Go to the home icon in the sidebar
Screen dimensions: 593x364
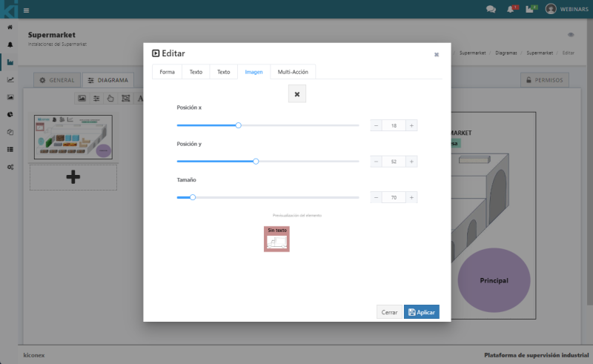pyautogui.click(x=10, y=27)
